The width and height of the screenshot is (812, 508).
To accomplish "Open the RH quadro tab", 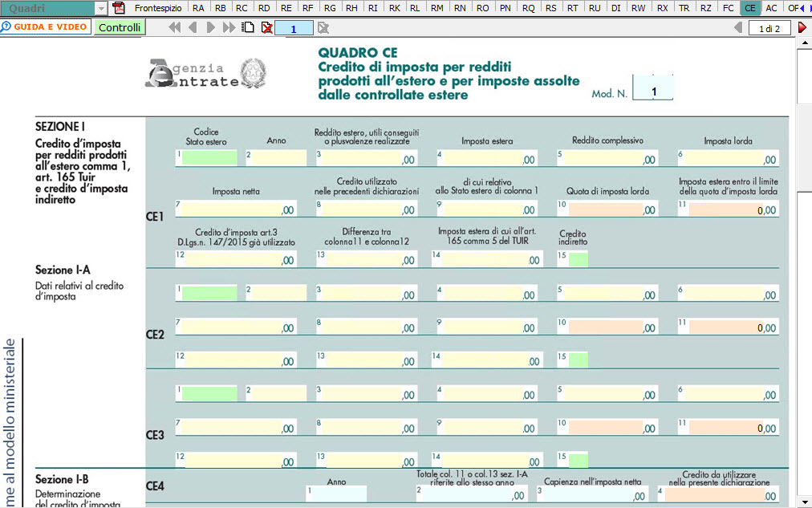I will [351, 8].
